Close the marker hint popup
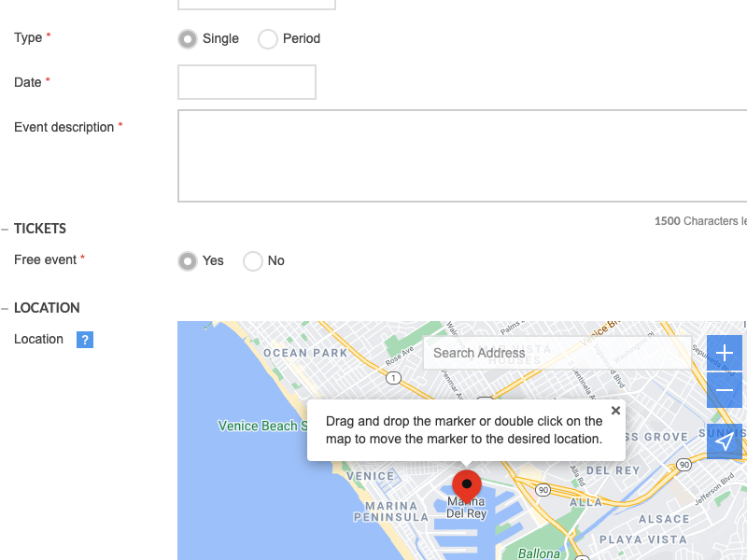Screen dimensions: 747x560 click(x=615, y=411)
